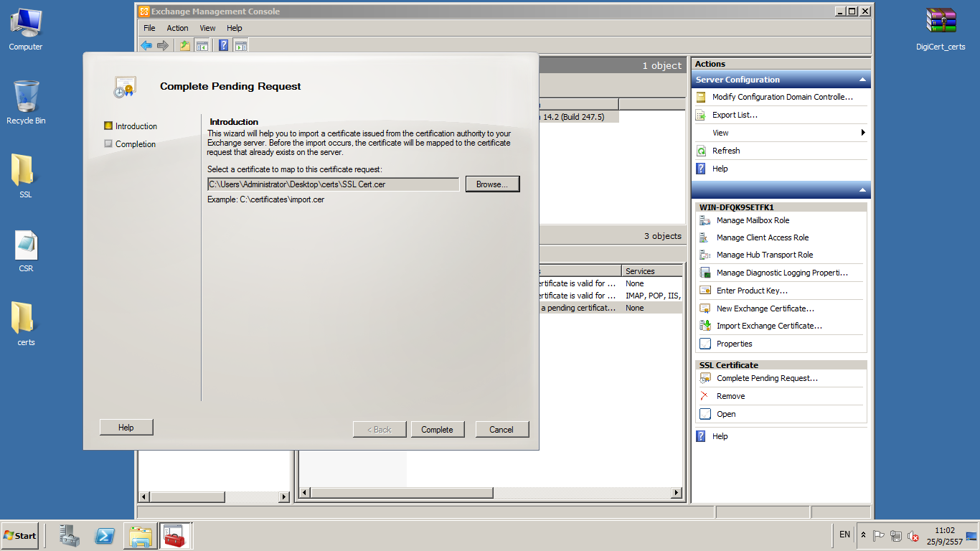The width and height of the screenshot is (980, 551).
Task: Click the toolbar Help question mark icon
Action: [x=223, y=45]
